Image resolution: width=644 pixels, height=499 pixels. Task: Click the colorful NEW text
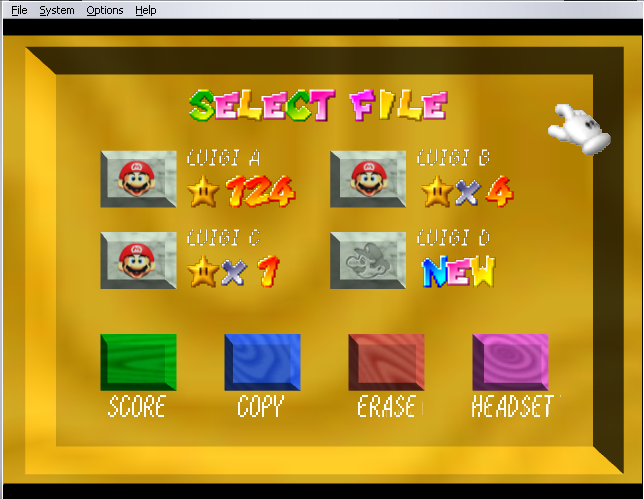tap(458, 271)
